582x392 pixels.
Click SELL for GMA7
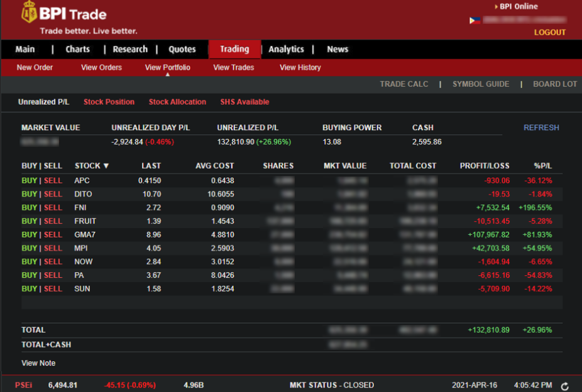pyautogui.click(x=53, y=235)
